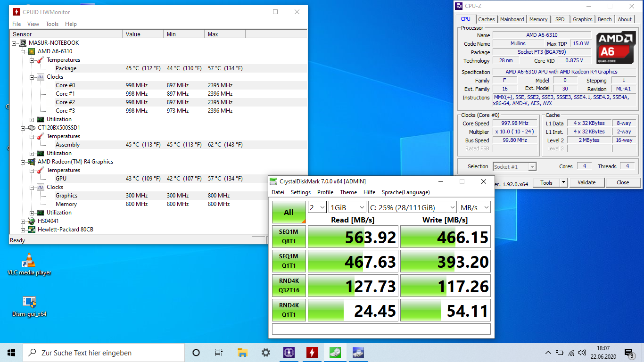Open the notification center icon
Screen dimensions: 644x362
point(629,353)
